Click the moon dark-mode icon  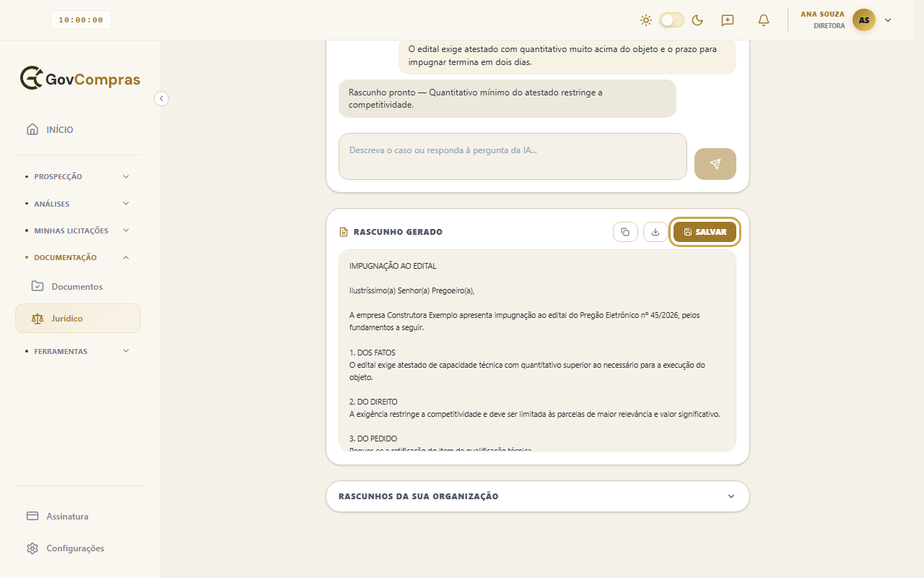[x=697, y=20]
